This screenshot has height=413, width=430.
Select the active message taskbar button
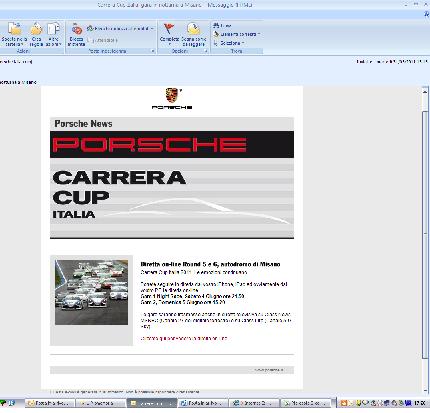click(152, 403)
